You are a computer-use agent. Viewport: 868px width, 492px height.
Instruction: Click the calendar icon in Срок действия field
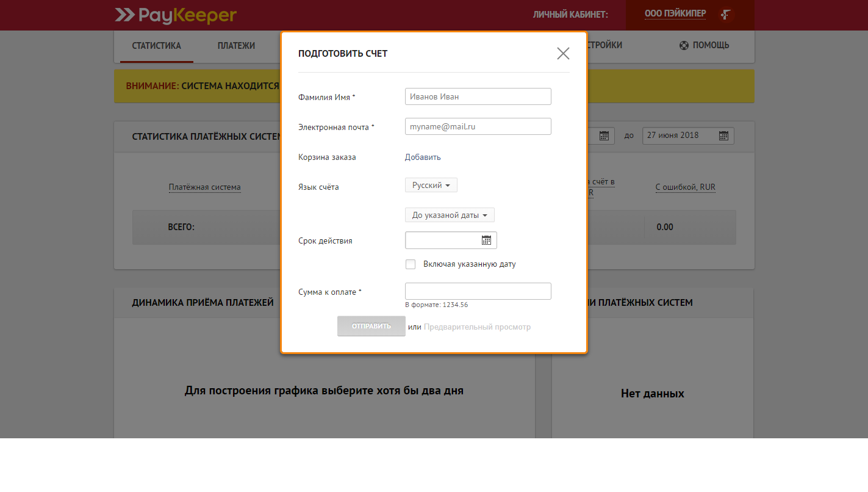[x=486, y=240]
